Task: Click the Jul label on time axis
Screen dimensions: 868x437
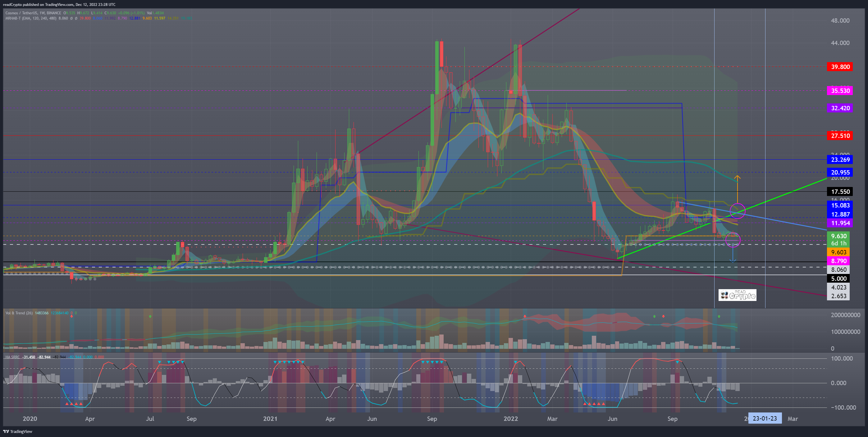Action: pos(150,419)
